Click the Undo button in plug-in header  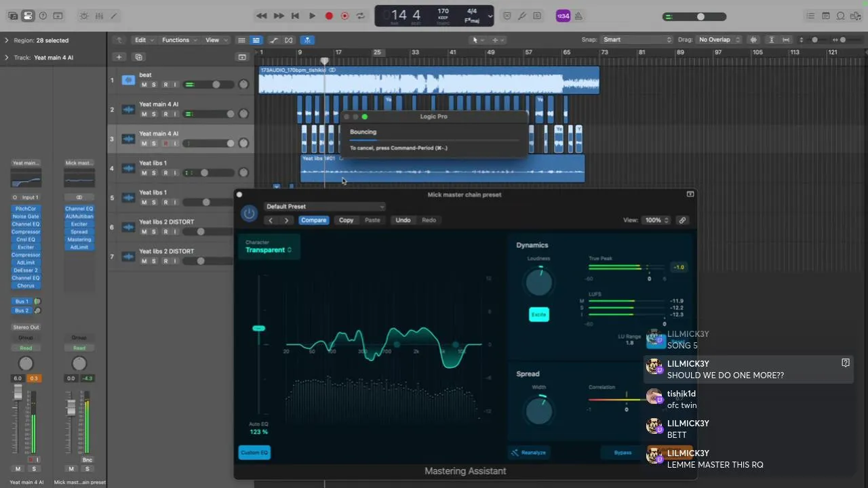click(x=403, y=220)
